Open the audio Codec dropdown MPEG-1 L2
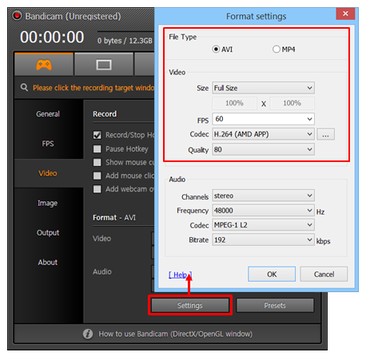This screenshot has width=370, height=360. (263, 225)
